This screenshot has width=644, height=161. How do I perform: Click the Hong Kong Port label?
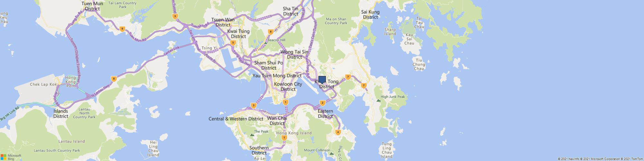pos(71,82)
